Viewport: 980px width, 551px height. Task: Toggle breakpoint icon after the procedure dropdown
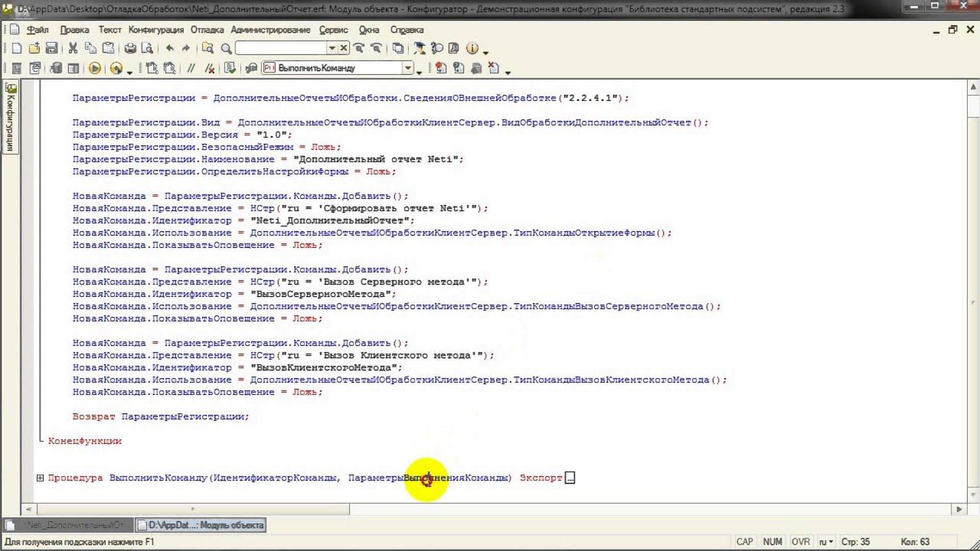point(441,68)
